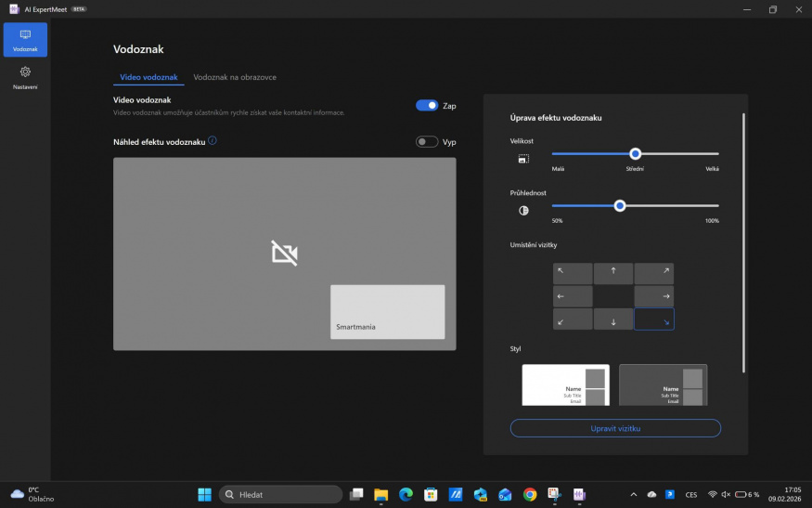Place the card at top-center up arrow
Screen dimensions: 812x508
(x=612, y=273)
